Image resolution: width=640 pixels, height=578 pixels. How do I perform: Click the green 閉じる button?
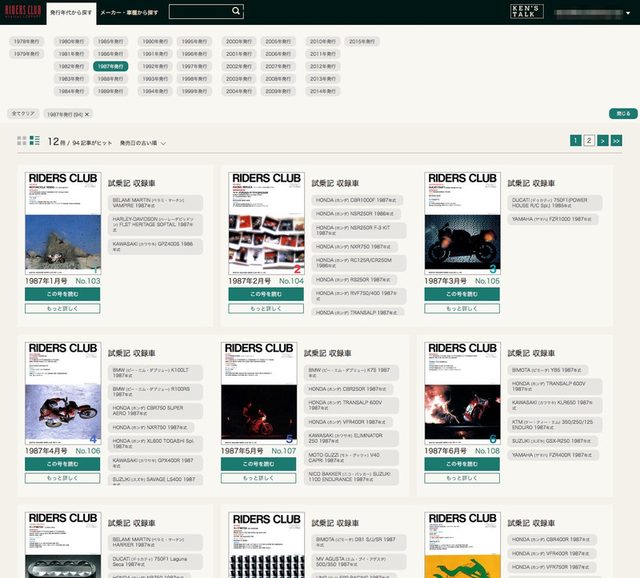pos(623,113)
